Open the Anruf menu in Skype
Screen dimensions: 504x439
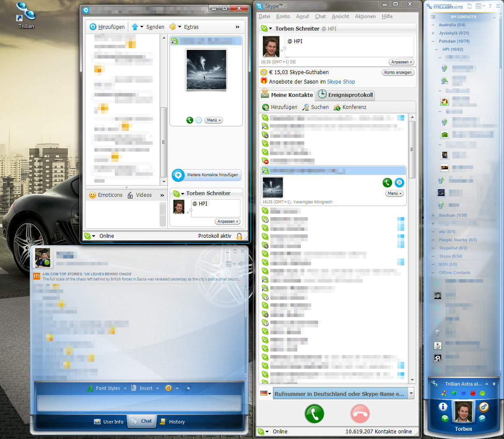coord(303,16)
